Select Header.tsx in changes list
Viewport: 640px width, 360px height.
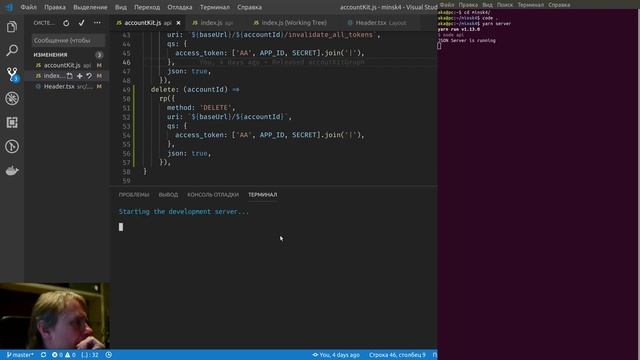pos(67,87)
